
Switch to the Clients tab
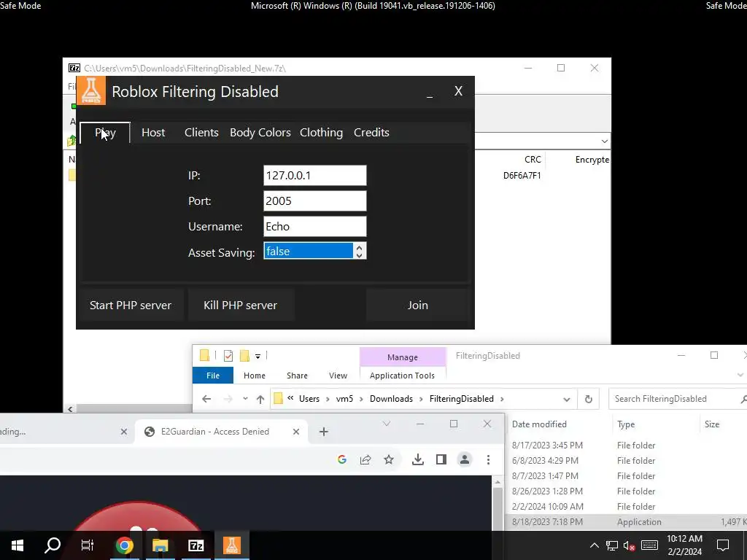click(201, 133)
